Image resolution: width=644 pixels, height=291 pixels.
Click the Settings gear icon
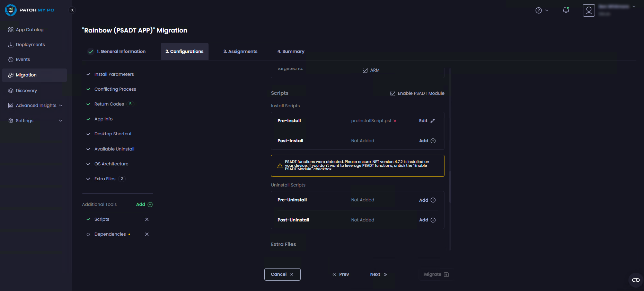11,121
